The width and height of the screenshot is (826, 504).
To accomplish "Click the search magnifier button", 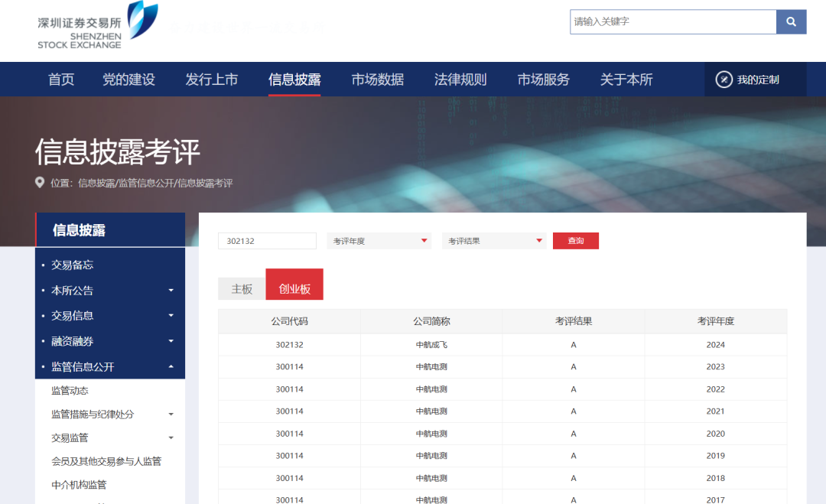I will [791, 21].
